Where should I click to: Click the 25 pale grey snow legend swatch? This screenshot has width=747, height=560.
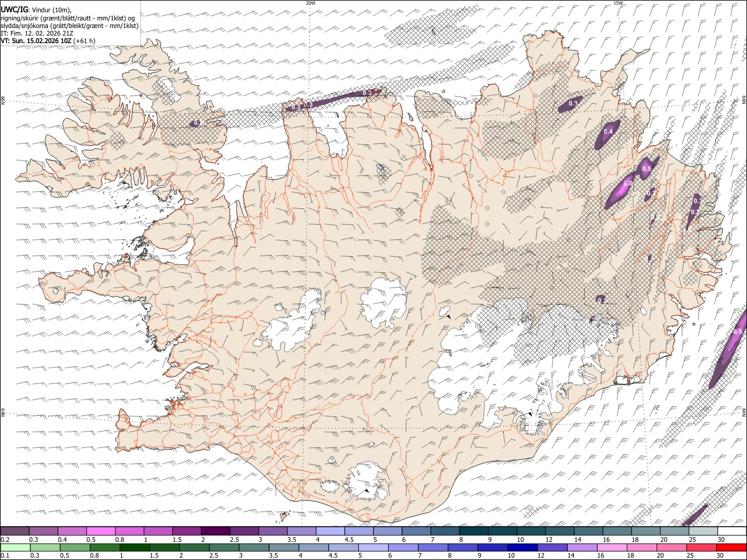click(703, 531)
